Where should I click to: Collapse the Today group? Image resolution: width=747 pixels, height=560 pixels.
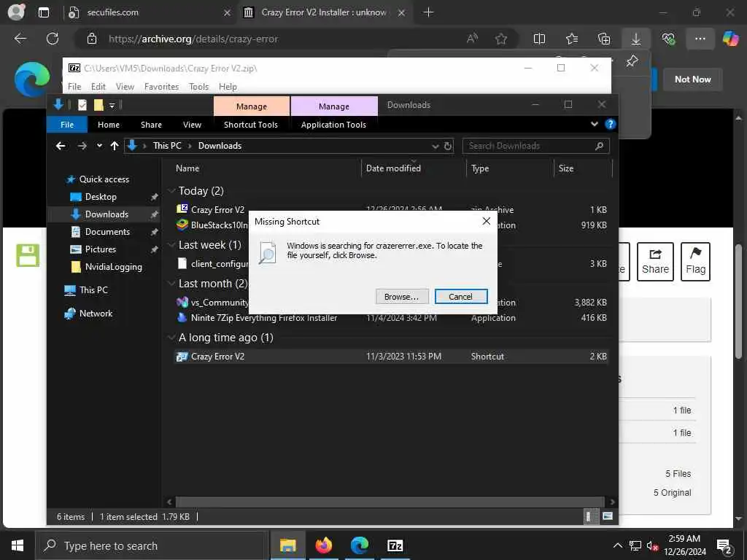[x=171, y=191]
